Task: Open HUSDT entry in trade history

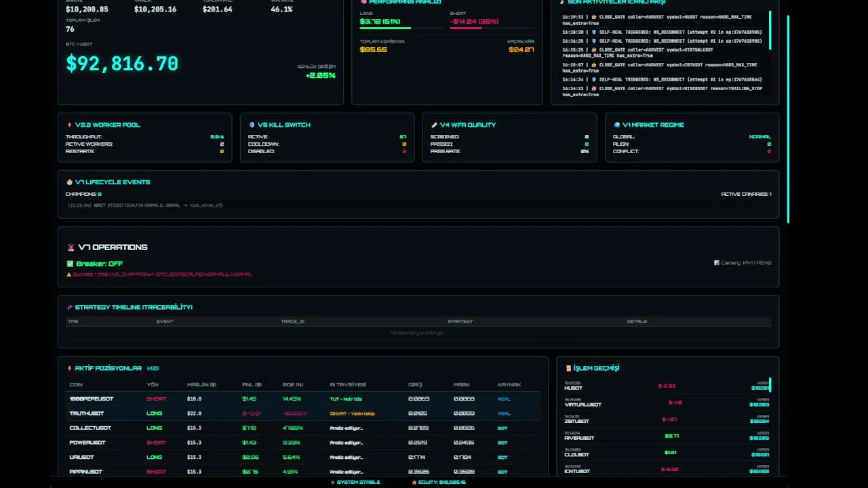Action: point(668,386)
